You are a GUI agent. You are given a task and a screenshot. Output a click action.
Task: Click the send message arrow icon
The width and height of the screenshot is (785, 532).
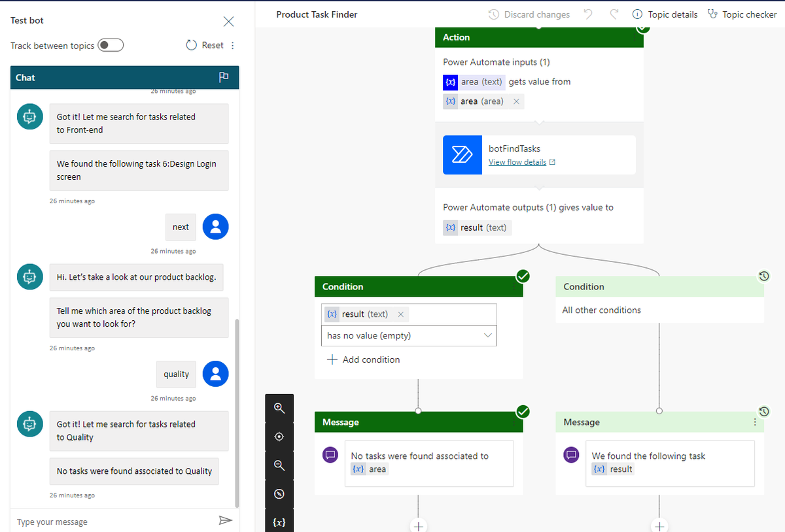tap(226, 520)
